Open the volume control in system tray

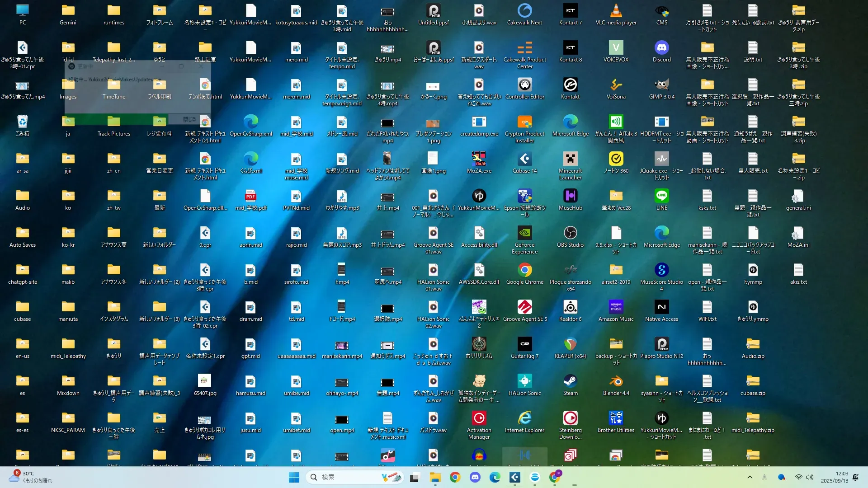click(x=809, y=477)
